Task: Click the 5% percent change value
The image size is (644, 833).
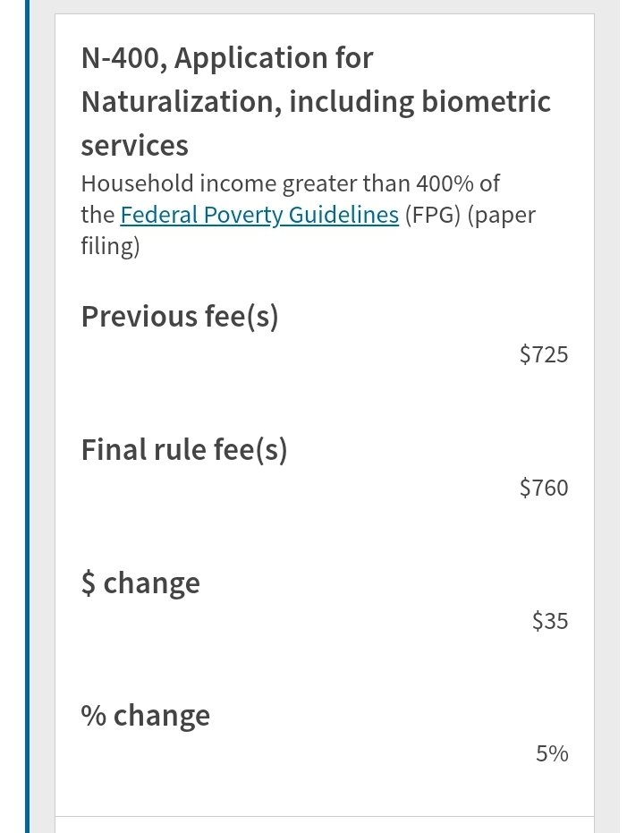Action: point(552,754)
